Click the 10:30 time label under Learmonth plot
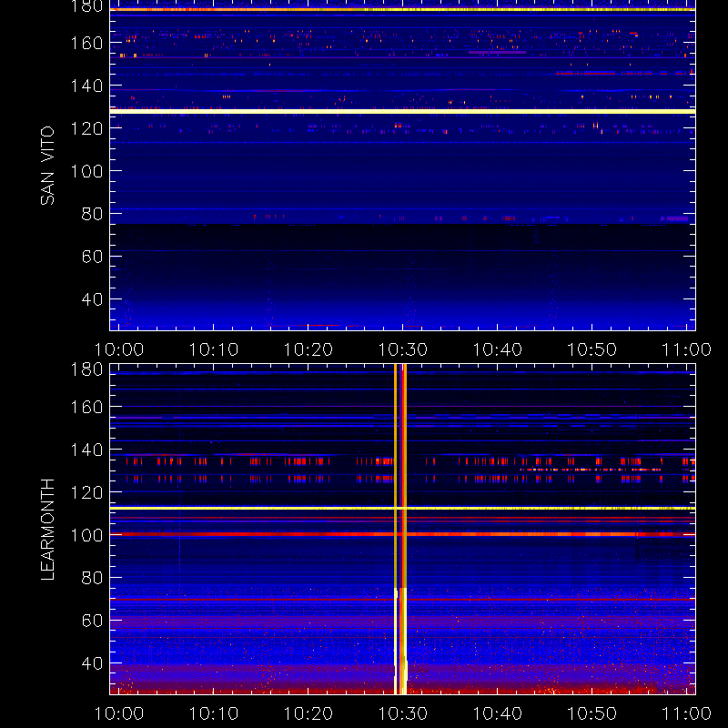The image size is (728, 728). [x=402, y=713]
